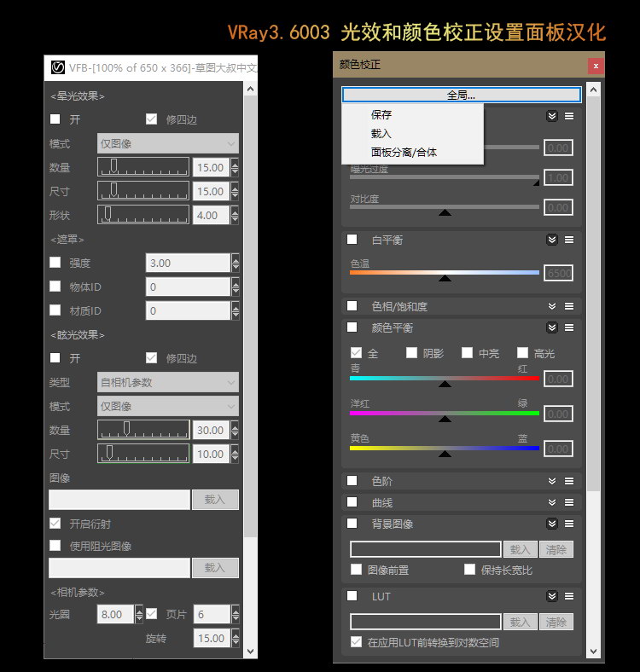Open the hamburger menu for 色相/饱和度 section
Screen dimensions: 640x672
point(569,306)
